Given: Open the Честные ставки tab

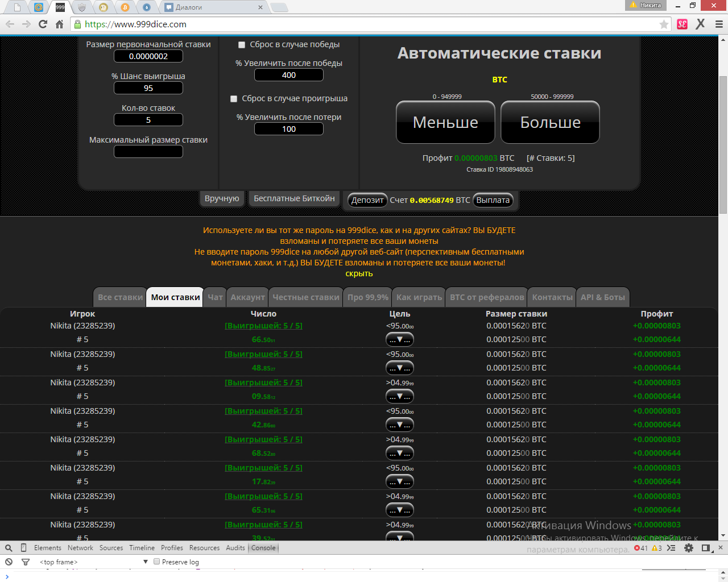Looking at the screenshot, I should 306,297.
